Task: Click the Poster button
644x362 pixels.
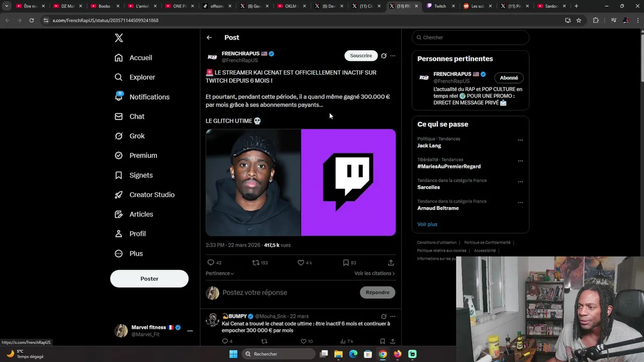Action: coord(149,279)
